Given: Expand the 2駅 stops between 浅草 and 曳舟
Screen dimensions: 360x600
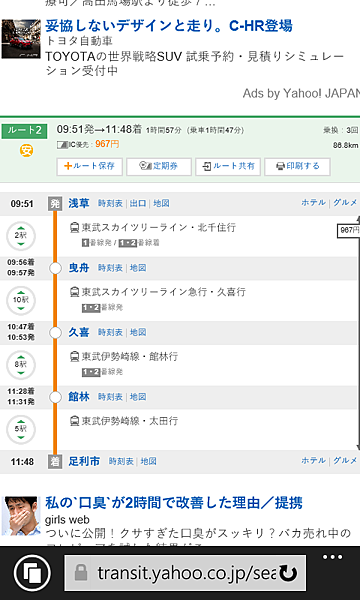Looking at the screenshot, I should (21, 236).
